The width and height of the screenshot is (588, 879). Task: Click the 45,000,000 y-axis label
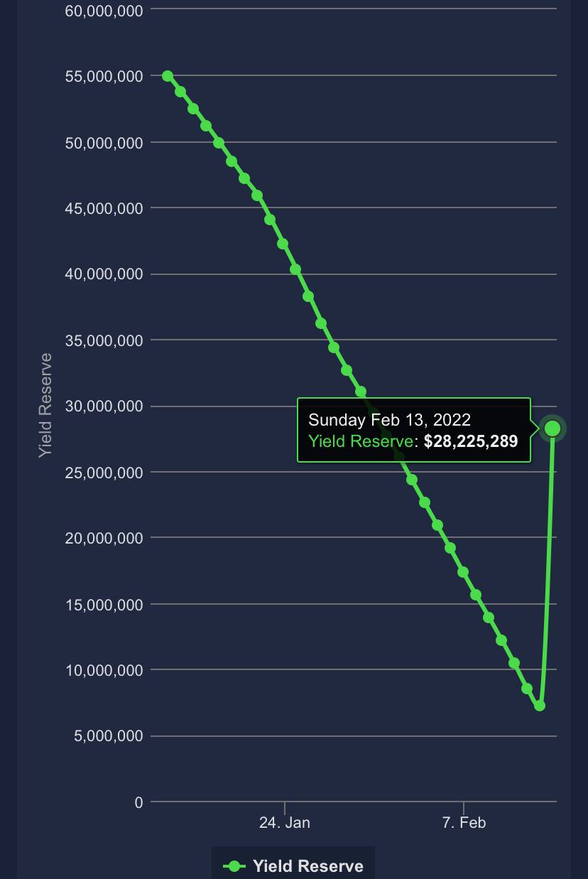coord(104,208)
